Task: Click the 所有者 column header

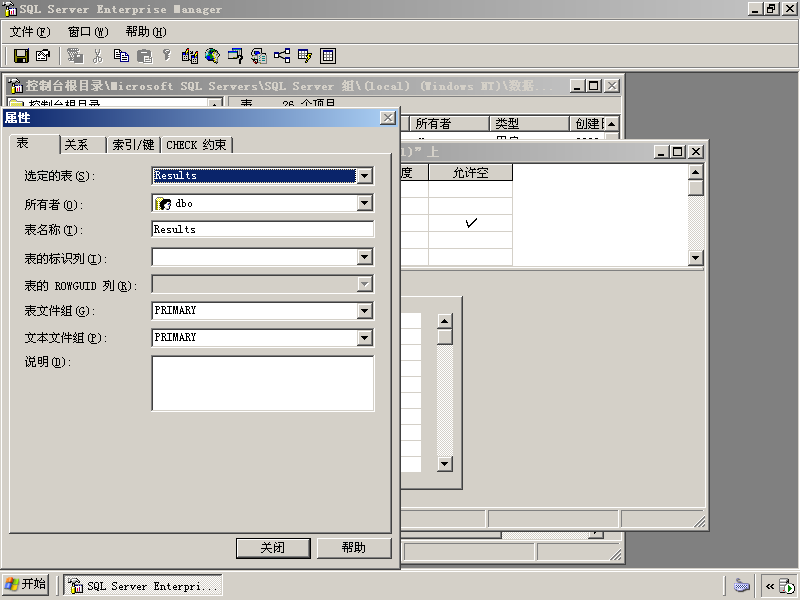Action: pyautogui.click(x=449, y=123)
